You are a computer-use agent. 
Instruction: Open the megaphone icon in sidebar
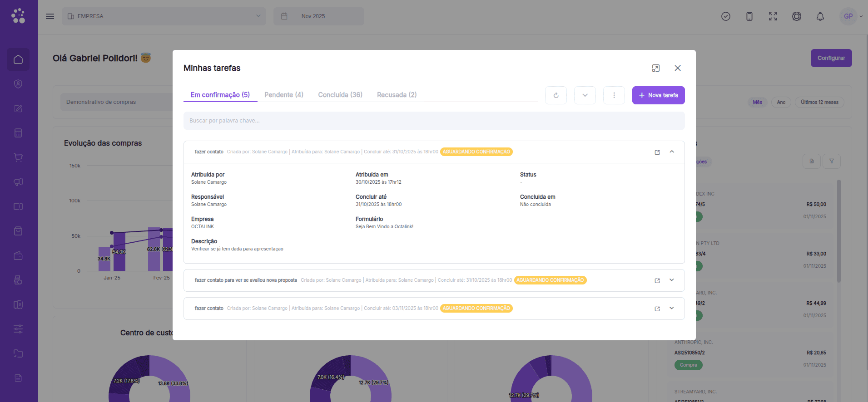pos(18,182)
